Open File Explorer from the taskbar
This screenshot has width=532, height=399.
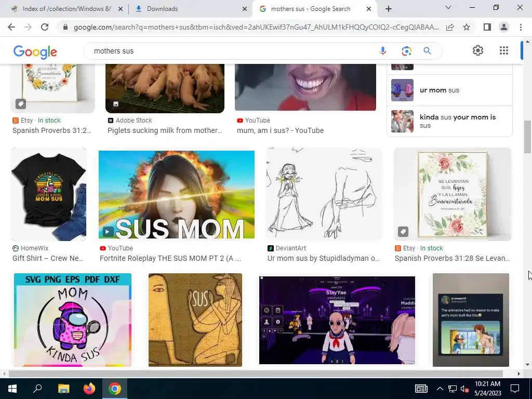[x=63, y=389]
